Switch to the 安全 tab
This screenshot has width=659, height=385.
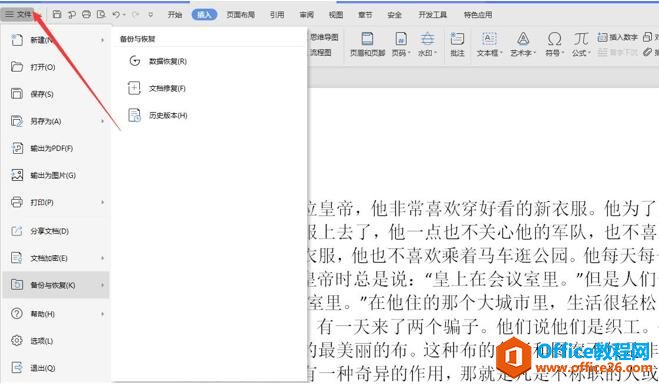(x=394, y=15)
